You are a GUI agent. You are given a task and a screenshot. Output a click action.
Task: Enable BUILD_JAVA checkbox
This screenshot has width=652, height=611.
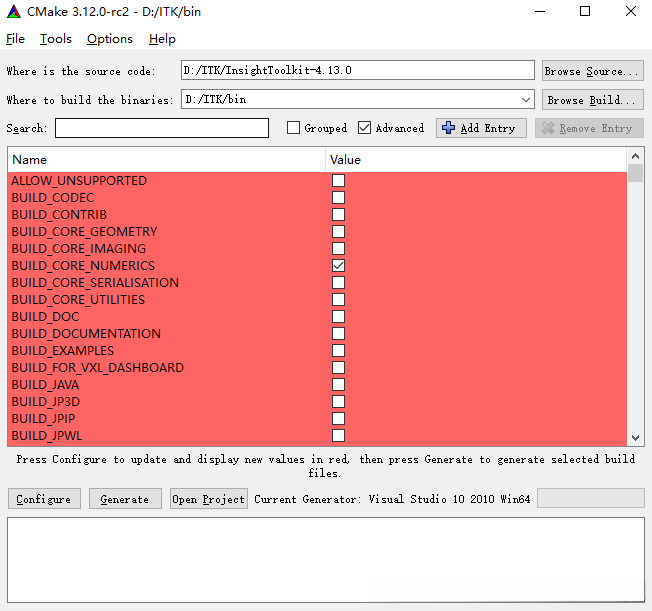[x=338, y=385]
